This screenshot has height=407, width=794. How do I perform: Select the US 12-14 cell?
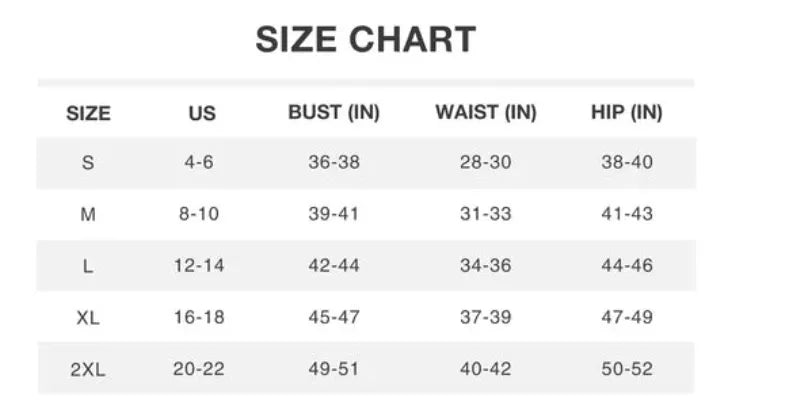tap(199, 266)
